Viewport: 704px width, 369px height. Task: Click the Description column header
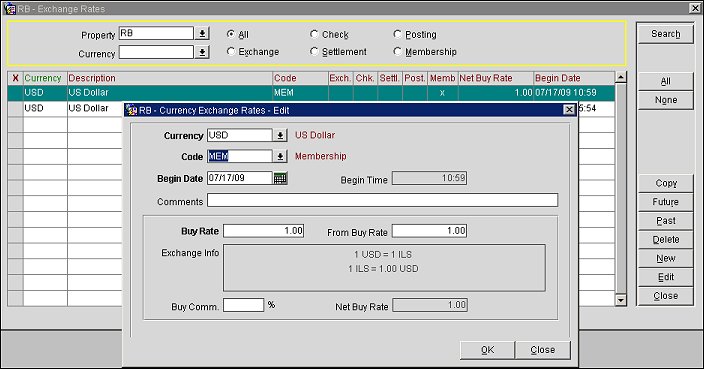170,78
